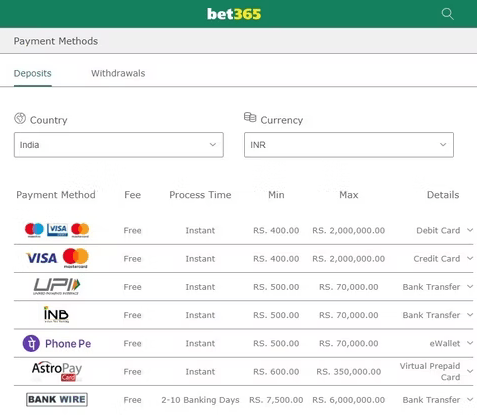This screenshot has width=477, height=415.
Task: Click RS. 500.00 in the PhonePe row
Action: (x=276, y=343)
